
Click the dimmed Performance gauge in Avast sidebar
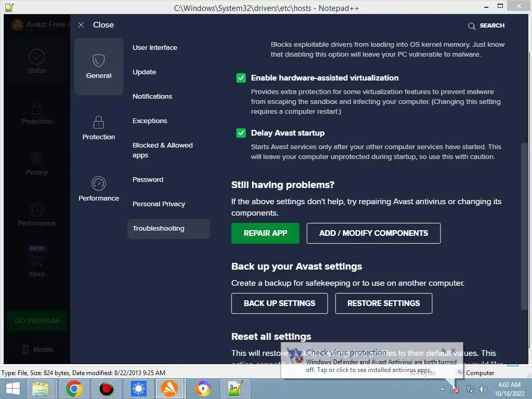pos(37,210)
